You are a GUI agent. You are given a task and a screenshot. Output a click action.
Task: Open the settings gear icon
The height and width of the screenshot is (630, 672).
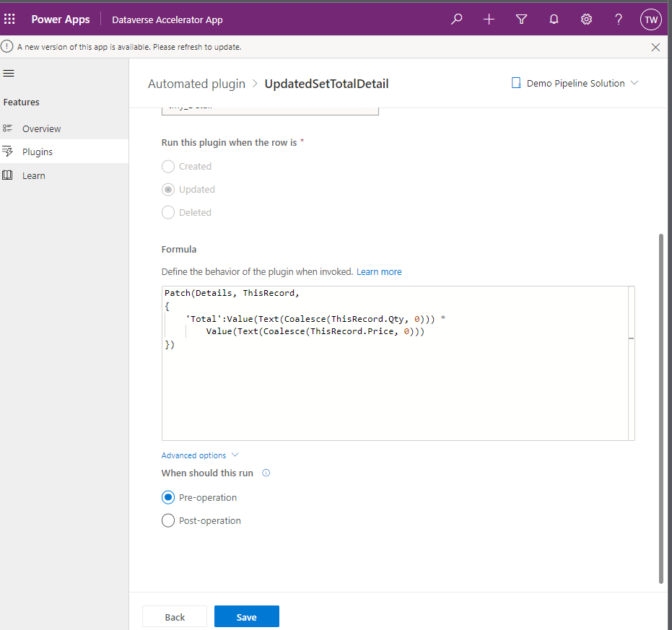coord(586,19)
